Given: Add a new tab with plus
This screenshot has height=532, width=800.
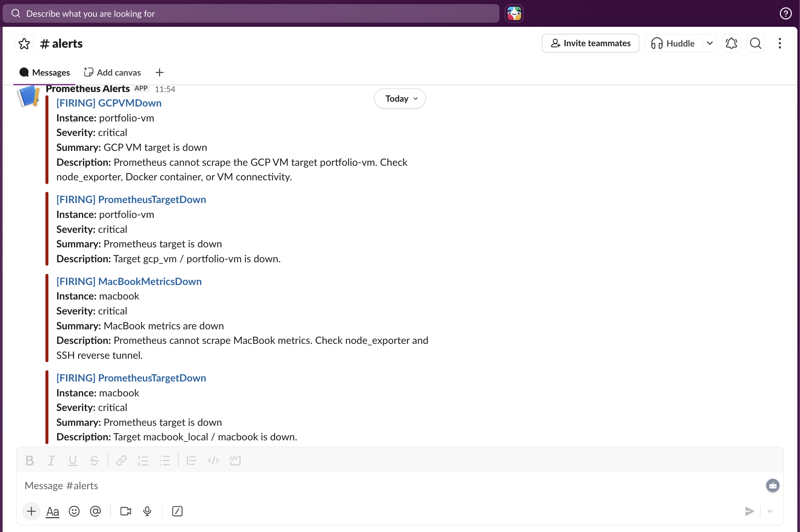Looking at the screenshot, I should [x=159, y=72].
